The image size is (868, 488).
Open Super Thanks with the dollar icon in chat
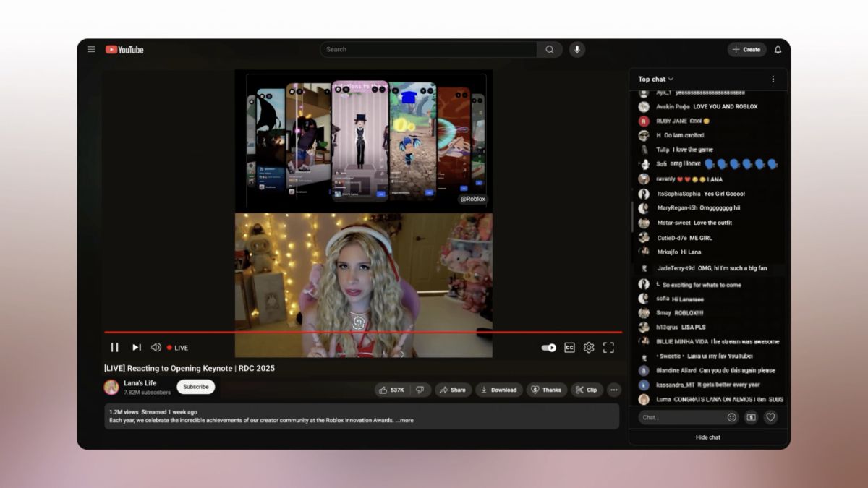(752, 417)
